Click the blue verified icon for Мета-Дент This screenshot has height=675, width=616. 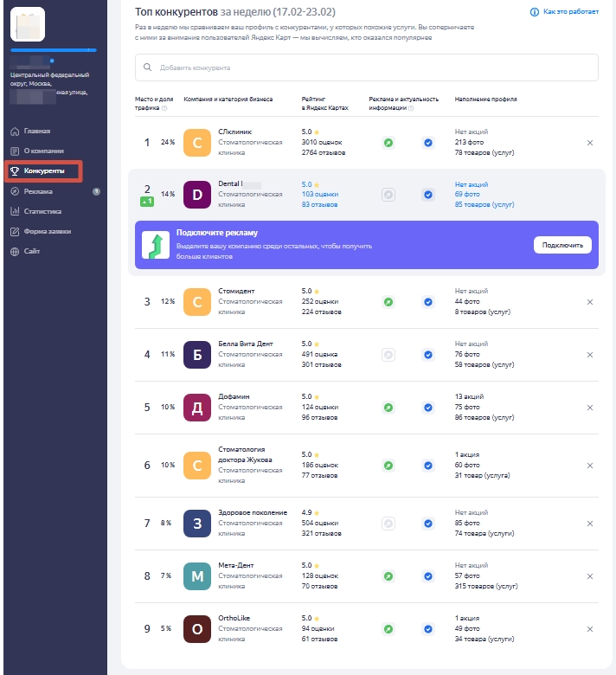coord(428,576)
